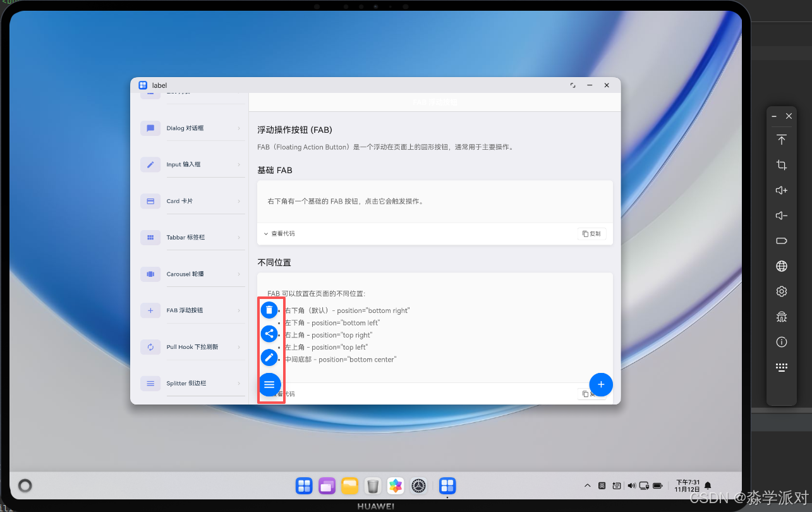This screenshot has height=512, width=812.
Task: Click the share icon in the FAB speed dial
Action: (270, 334)
